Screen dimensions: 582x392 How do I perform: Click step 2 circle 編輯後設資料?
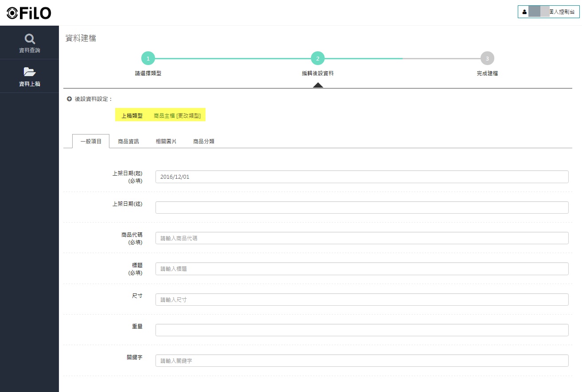click(x=318, y=58)
